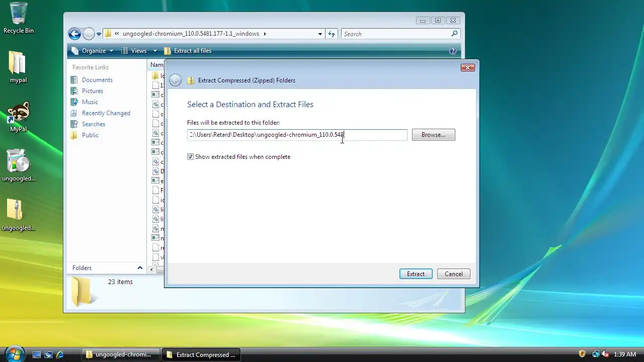Launch the MyPal raccoon shortcut
This screenshot has height=362, width=644.
click(18, 117)
